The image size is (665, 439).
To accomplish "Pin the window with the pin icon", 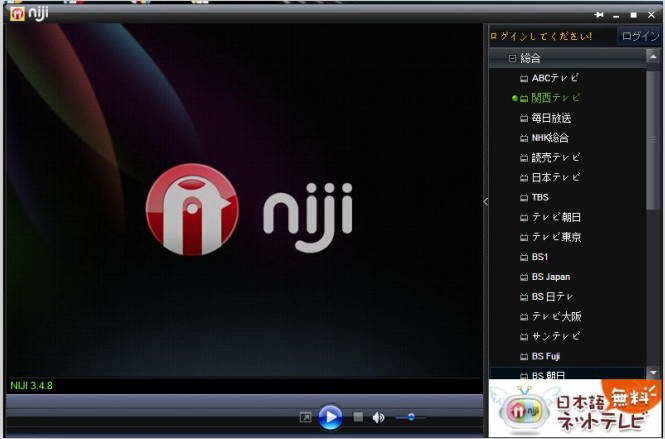I will [x=599, y=15].
